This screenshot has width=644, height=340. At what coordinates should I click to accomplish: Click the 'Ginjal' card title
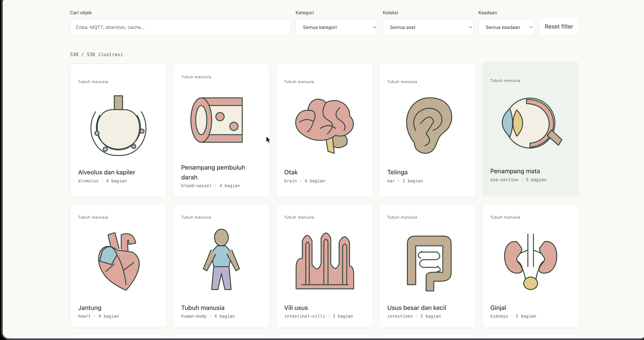point(498,308)
